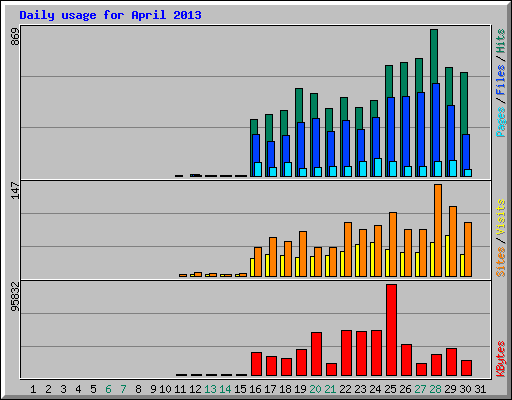Select the blue Files bar for day 28

[x=436, y=122]
